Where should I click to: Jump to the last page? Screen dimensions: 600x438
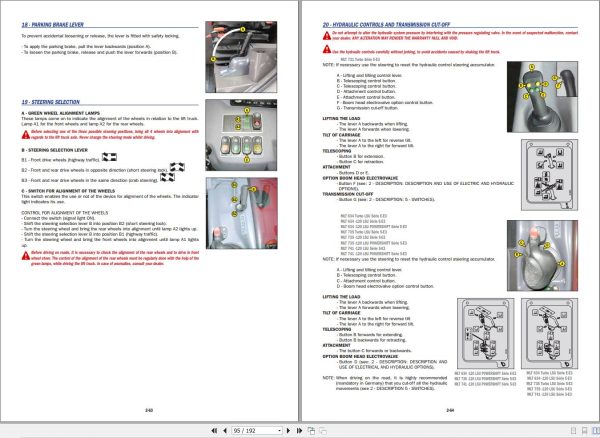[299, 431]
